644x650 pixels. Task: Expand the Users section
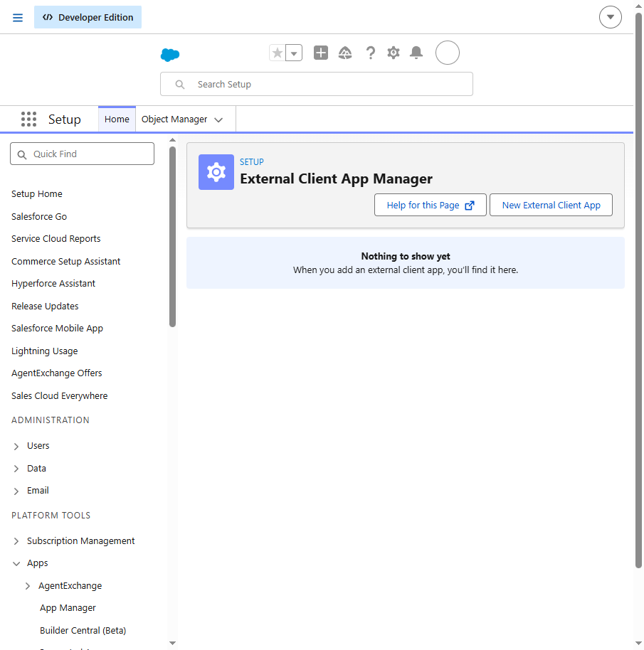pyautogui.click(x=16, y=446)
